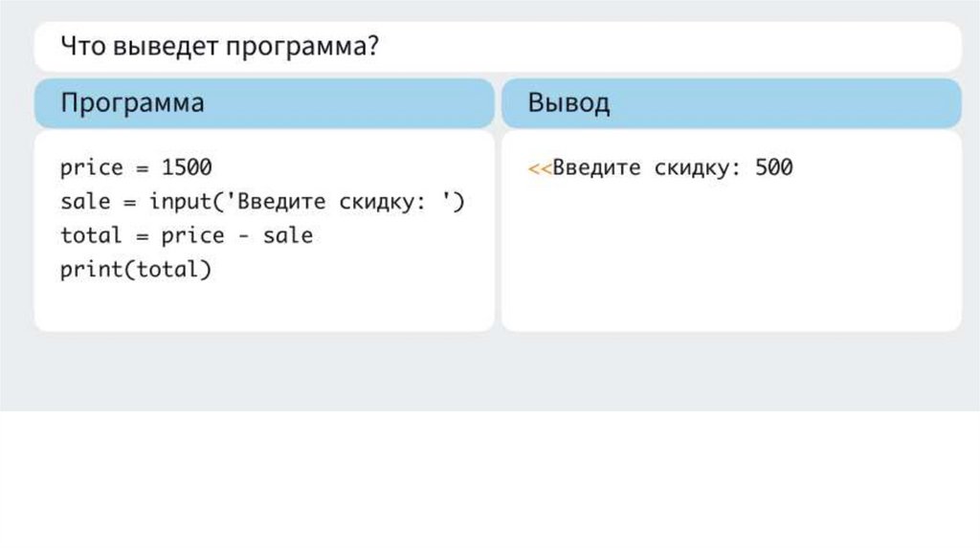Image resolution: width=980 pixels, height=549 pixels.
Task: Select the Программа header tab
Action: pyautogui.click(x=132, y=103)
